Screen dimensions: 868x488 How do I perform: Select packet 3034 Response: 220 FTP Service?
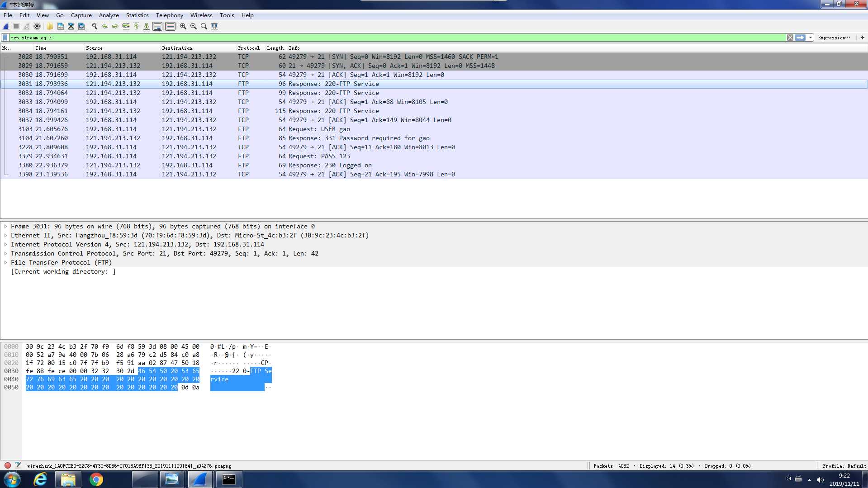click(x=434, y=111)
